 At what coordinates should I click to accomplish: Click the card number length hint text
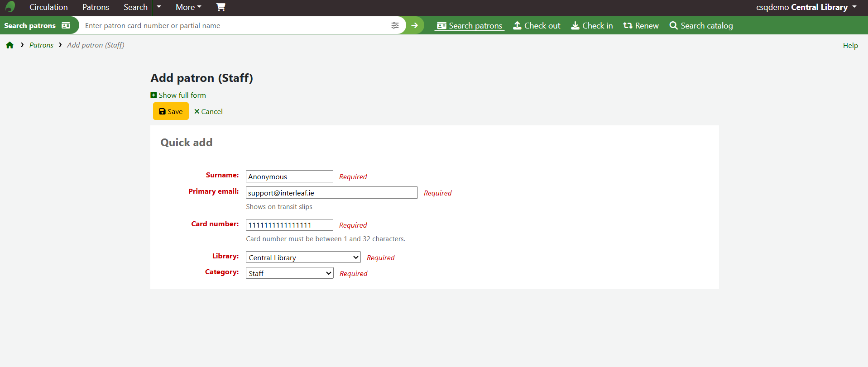click(x=326, y=239)
